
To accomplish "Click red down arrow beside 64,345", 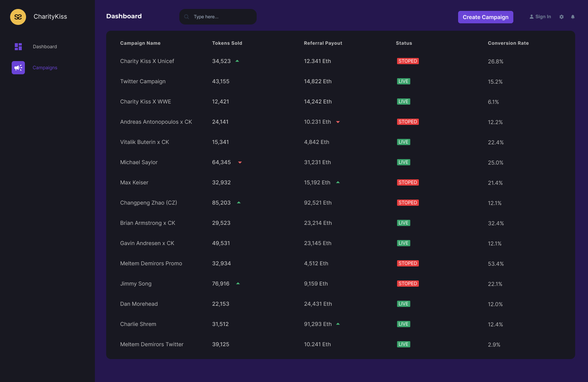I will coord(240,163).
